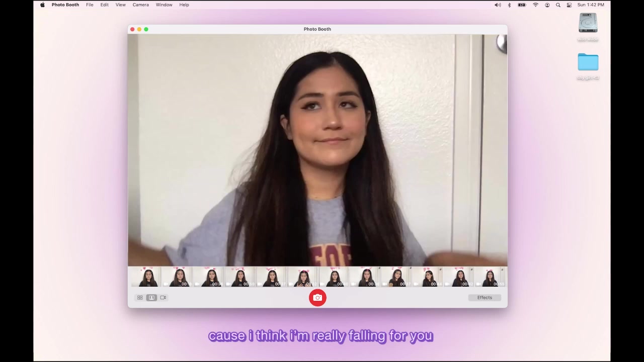Open the Window menu

pyautogui.click(x=164, y=5)
